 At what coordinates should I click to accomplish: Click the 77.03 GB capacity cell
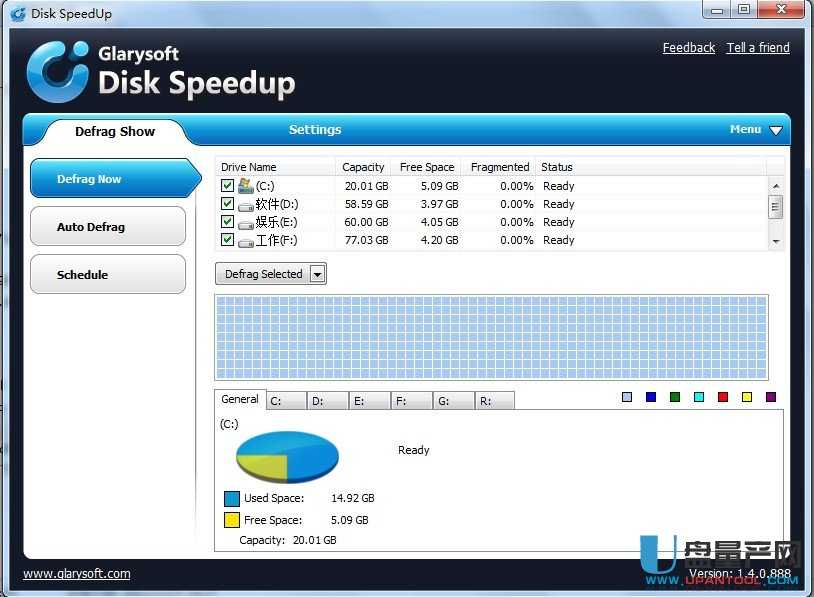coord(367,240)
